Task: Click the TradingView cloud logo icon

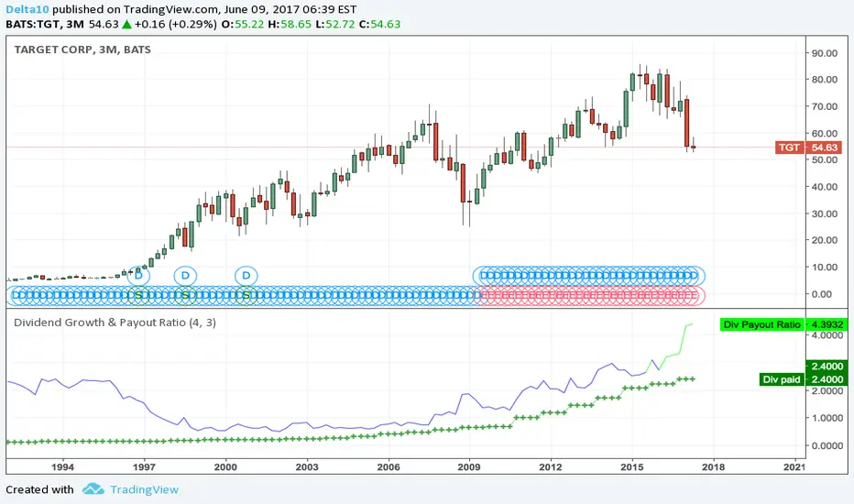Action: [93, 488]
